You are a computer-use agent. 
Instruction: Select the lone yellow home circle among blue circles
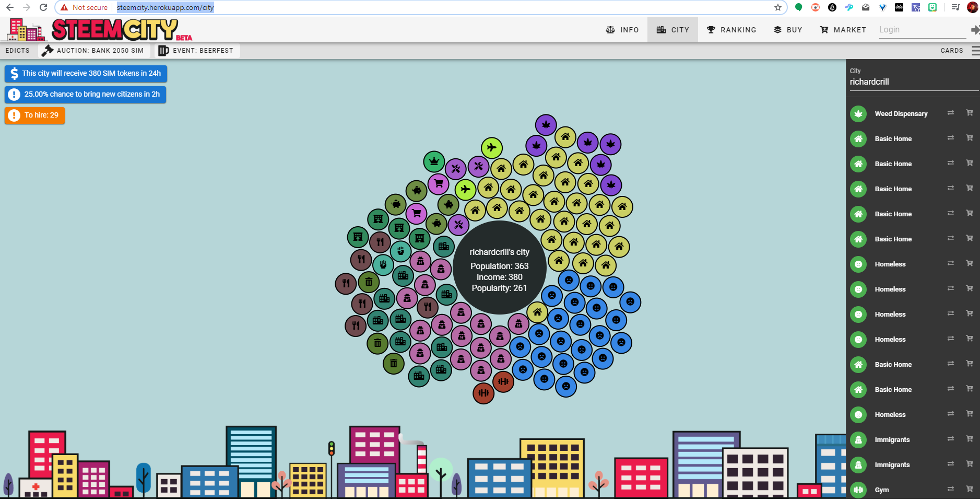click(537, 312)
